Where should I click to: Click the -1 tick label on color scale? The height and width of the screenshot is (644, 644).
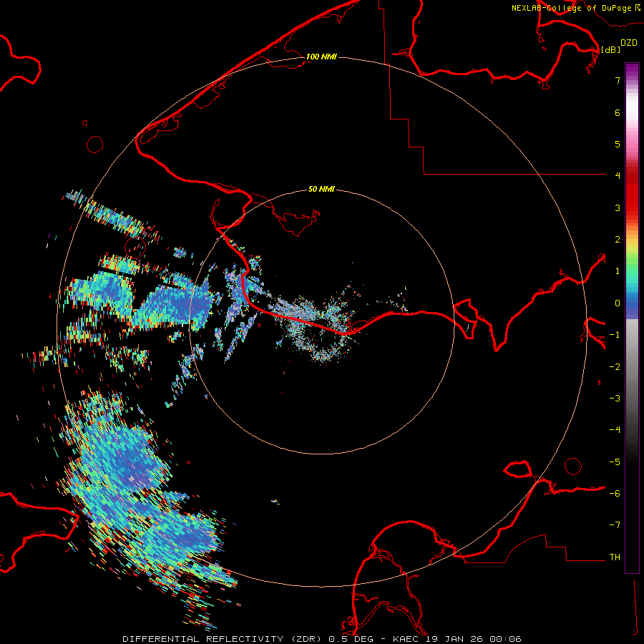615,335
